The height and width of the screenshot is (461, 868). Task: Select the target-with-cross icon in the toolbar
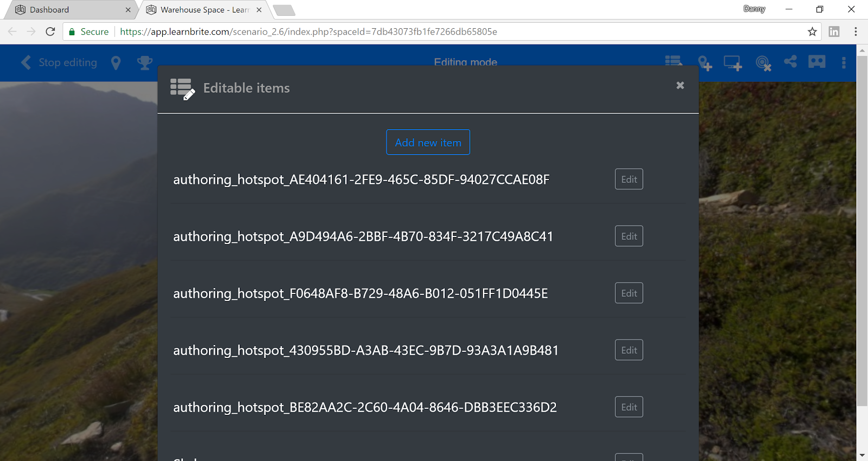(763, 63)
